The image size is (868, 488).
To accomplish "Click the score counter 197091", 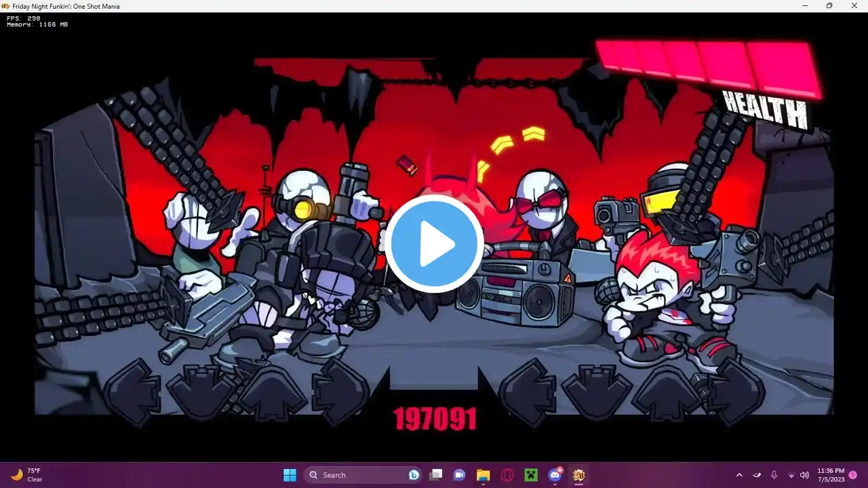I will [x=435, y=420].
